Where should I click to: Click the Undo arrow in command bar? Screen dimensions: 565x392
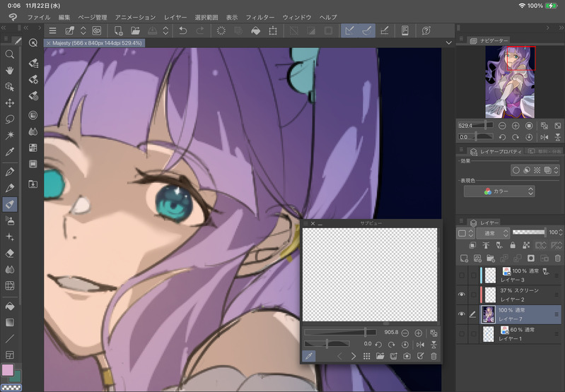tap(183, 31)
